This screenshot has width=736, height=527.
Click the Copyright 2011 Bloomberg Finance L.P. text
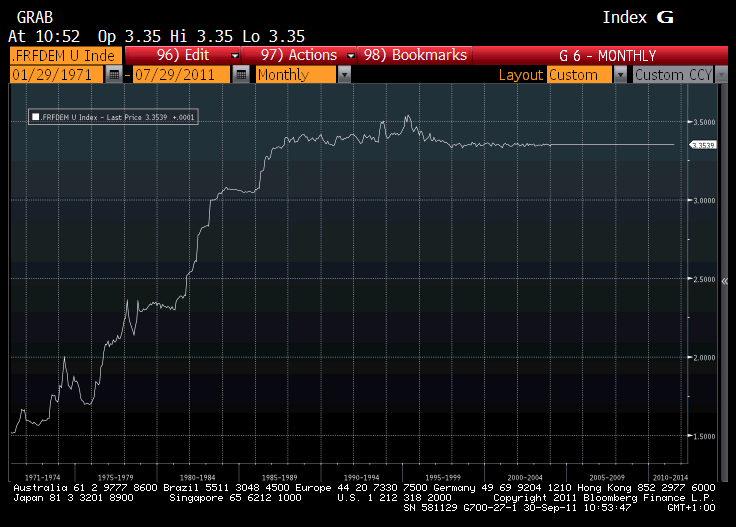point(604,497)
